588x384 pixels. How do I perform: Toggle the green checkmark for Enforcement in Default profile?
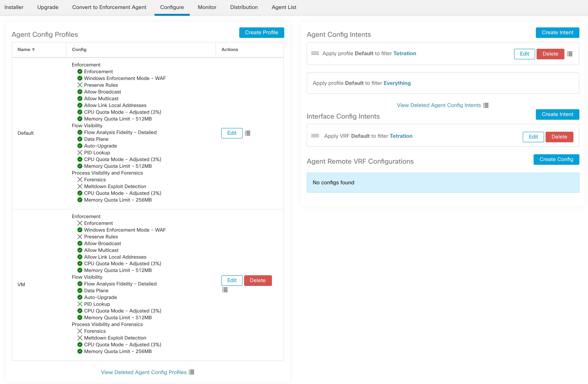(x=79, y=72)
